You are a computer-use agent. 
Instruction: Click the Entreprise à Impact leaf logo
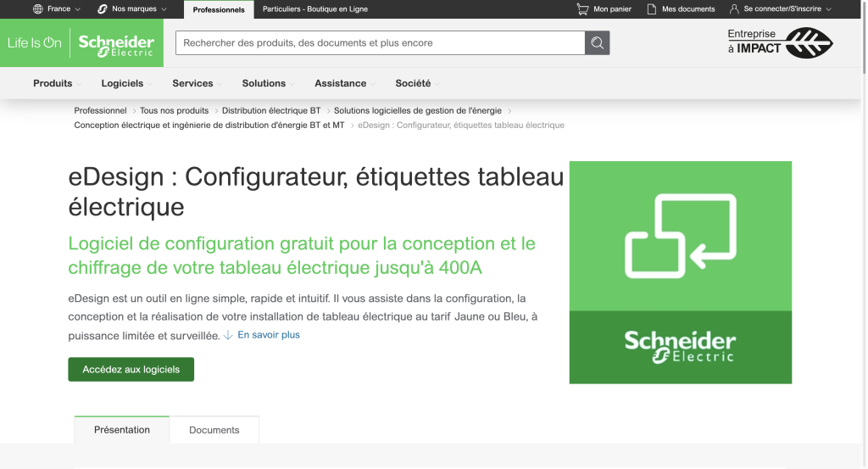click(x=780, y=42)
